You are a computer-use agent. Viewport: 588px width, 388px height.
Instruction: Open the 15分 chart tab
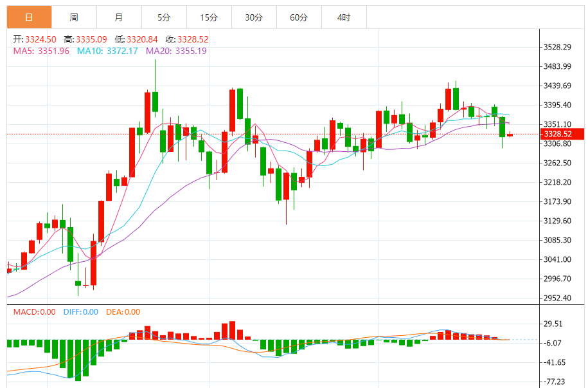click(209, 17)
